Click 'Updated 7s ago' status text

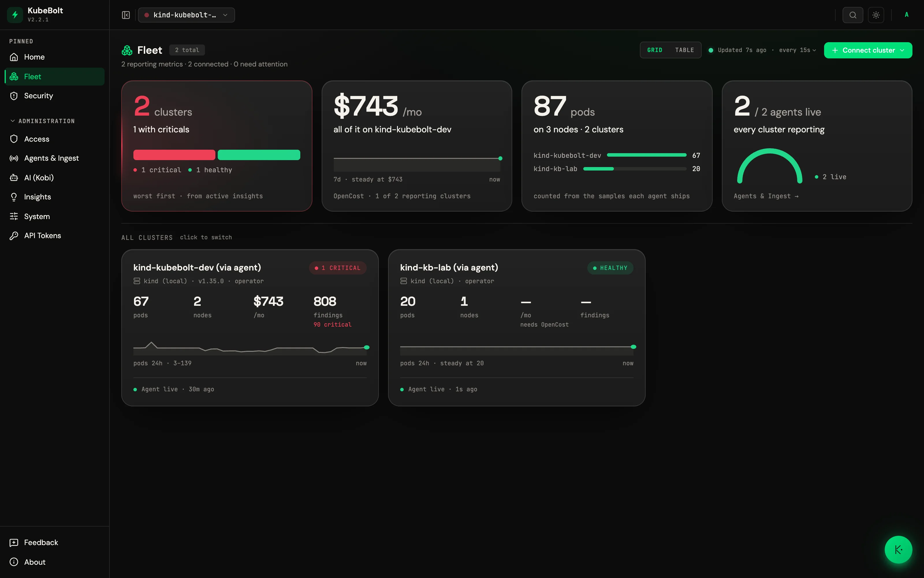click(x=742, y=50)
